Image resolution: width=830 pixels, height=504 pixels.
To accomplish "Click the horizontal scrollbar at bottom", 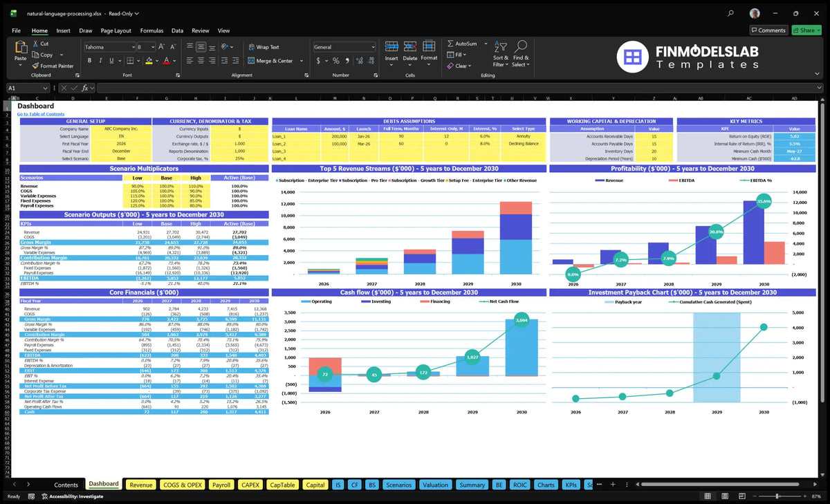I will (x=720, y=485).
